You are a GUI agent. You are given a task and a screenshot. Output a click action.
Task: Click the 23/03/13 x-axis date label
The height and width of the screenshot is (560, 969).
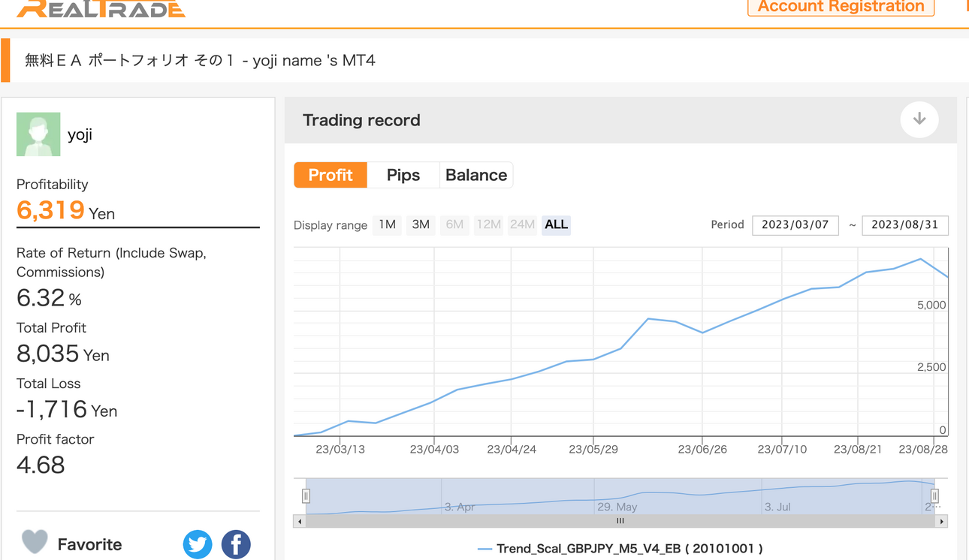(340, 449)
